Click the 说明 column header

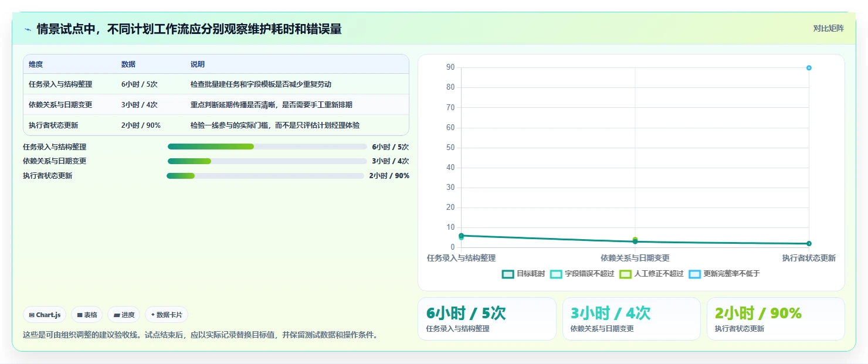click(198, 64)
